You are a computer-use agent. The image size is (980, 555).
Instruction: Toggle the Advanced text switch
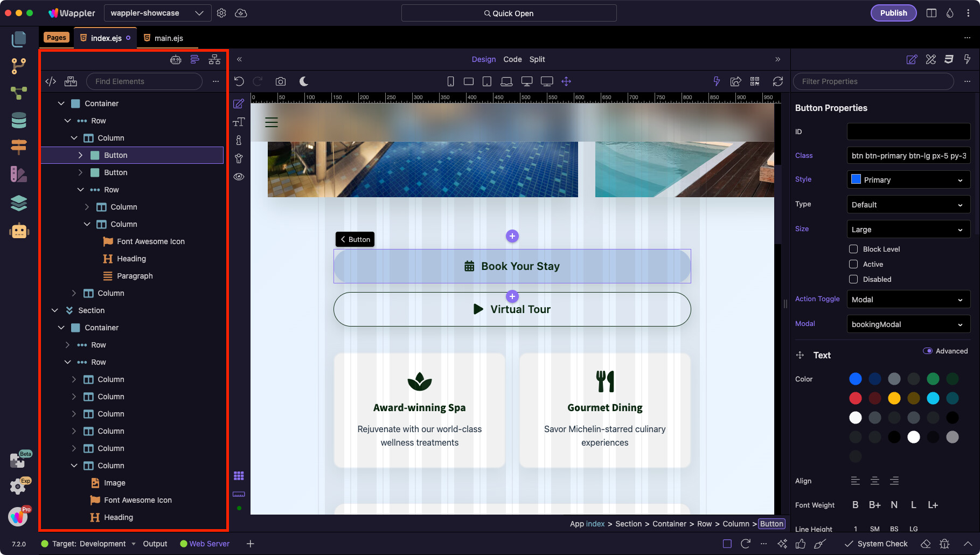tap(928, 351)
